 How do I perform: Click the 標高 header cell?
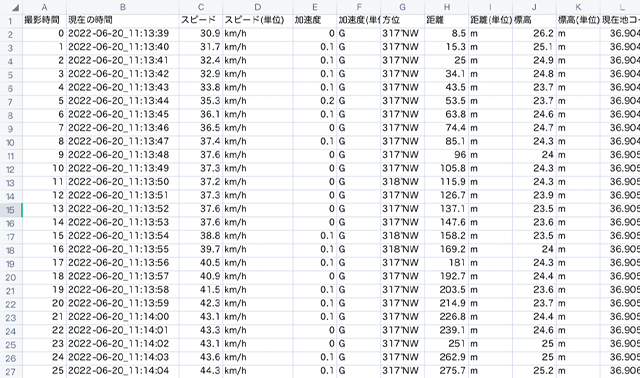click(x=534, y=20)
